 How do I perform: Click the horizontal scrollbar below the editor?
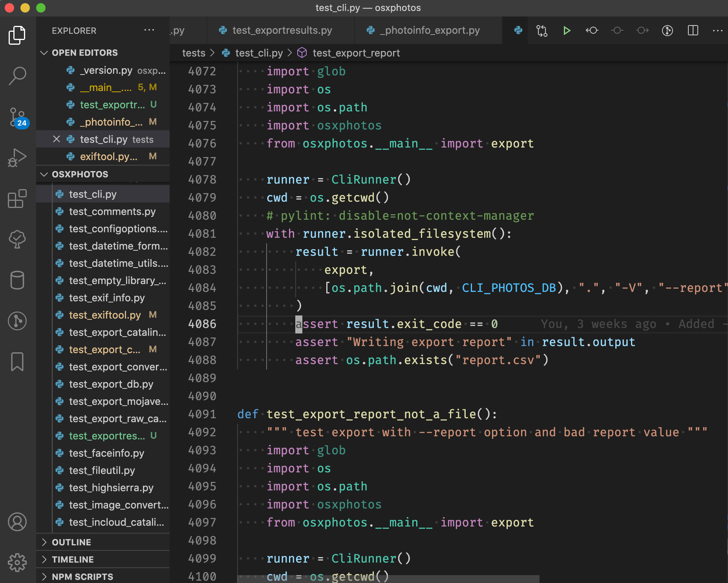(388, 579)
